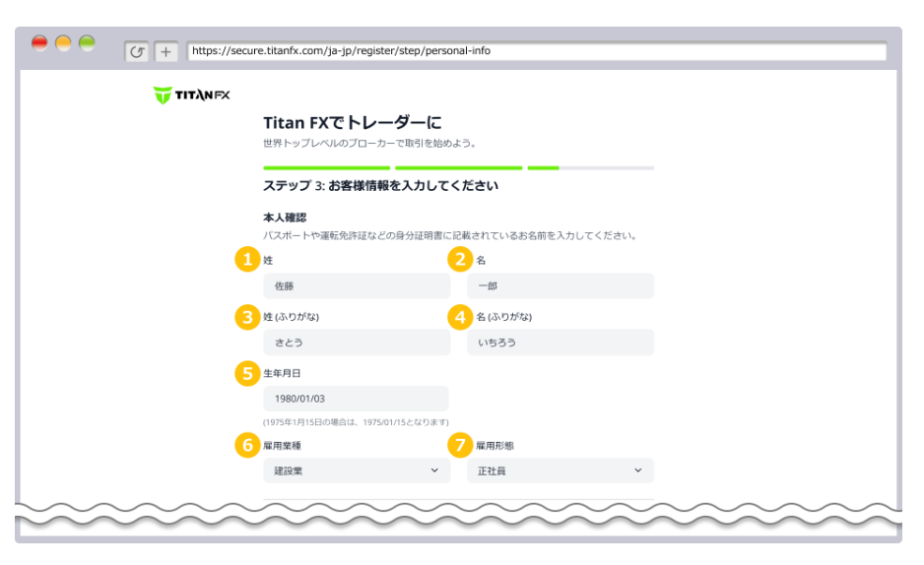
Task: Click the heading Titan FXでトレーダーに
Action: (x=352, y=122)
